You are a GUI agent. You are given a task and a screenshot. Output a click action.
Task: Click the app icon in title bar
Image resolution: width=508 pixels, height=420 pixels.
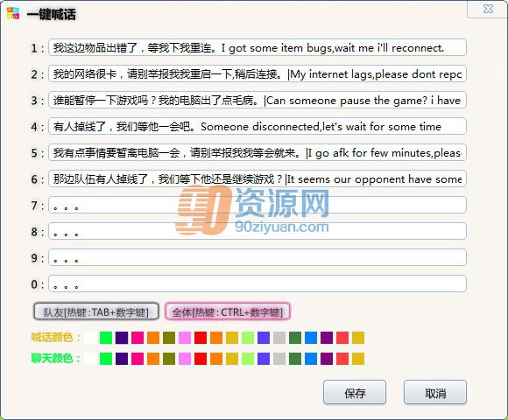[13, 14]
